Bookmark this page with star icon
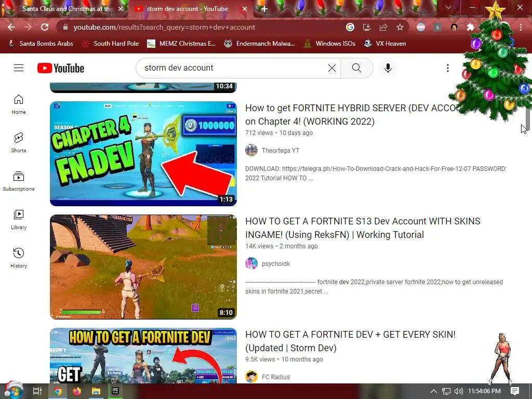Screen dimensions: 532x399 [400, 27]
